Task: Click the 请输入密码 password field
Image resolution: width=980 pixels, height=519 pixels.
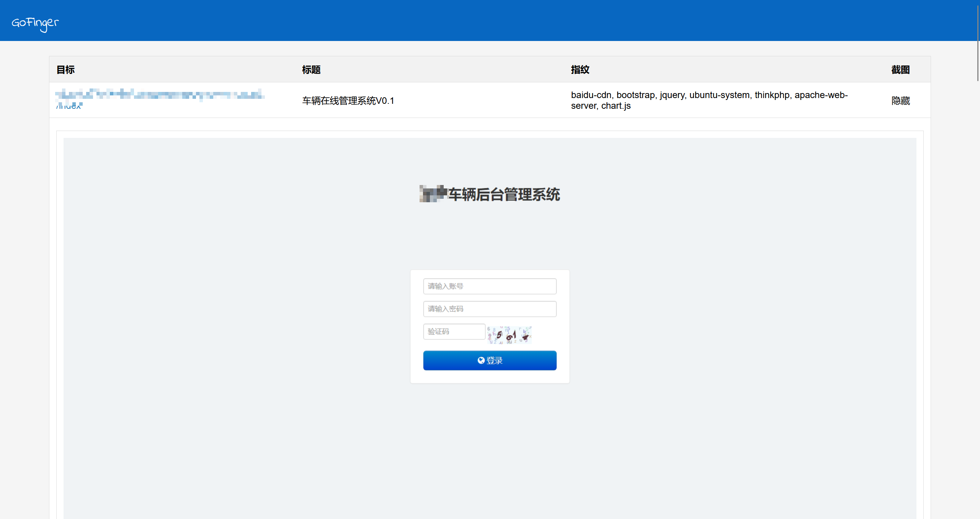Action: 490,309
